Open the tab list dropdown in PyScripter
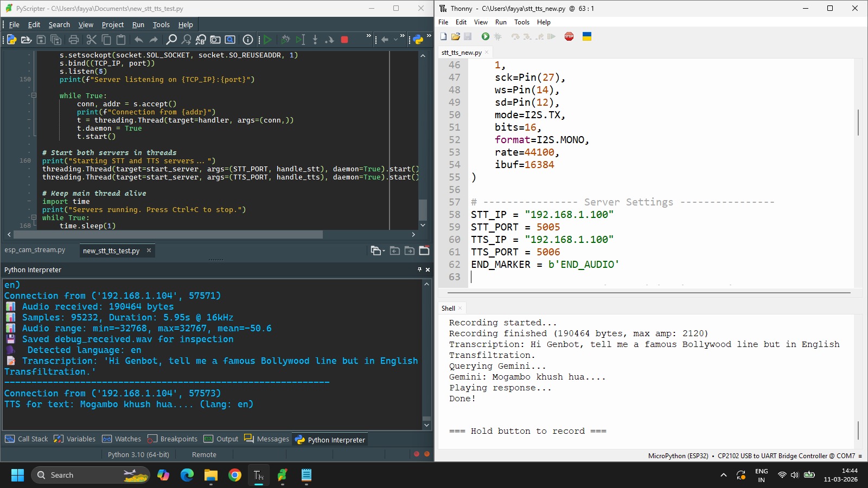This screenshot has height=488, width=868. [378, 251]
